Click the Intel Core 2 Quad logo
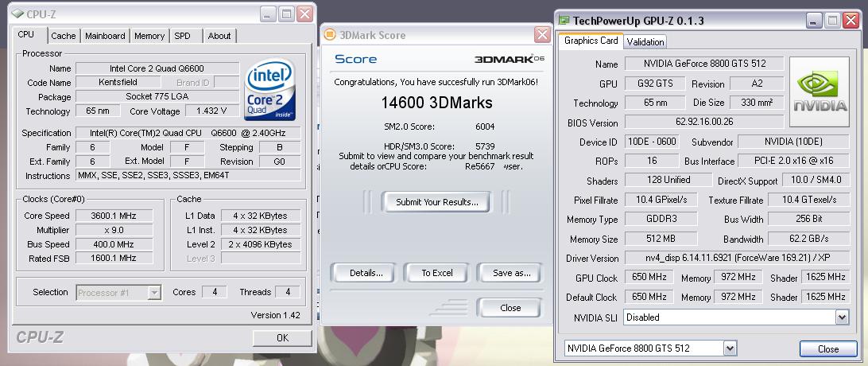Screen dimensions: 868x366 coord(270,90)
